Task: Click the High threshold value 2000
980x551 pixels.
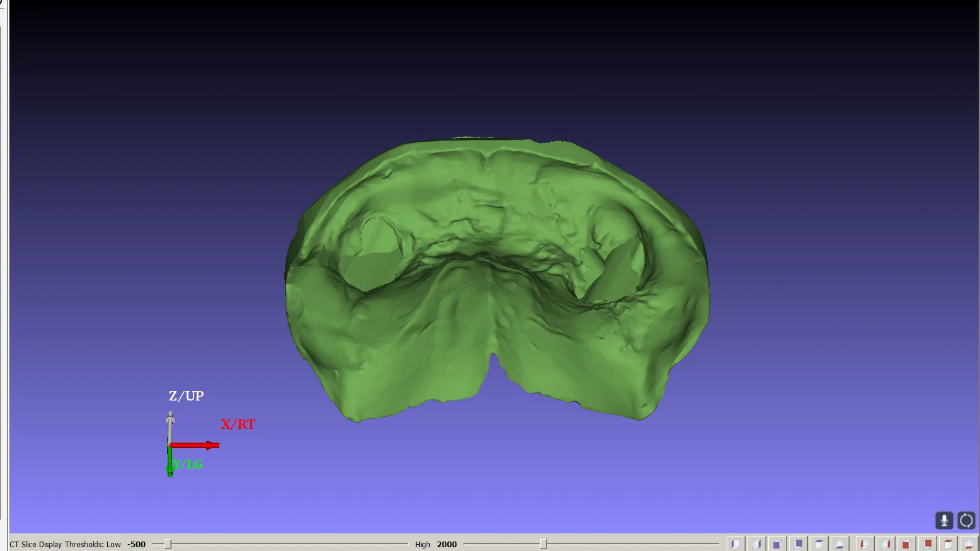Action: pyautogui.click(x=447, y=545)
